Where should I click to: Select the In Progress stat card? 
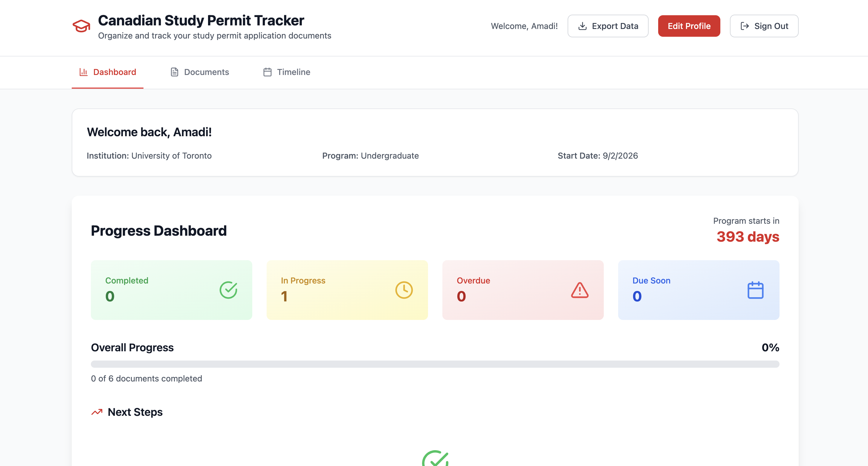347,290
